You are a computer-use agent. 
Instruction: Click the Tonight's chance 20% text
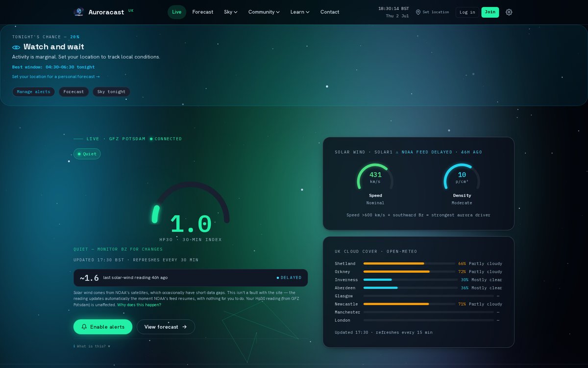[46, 37]
